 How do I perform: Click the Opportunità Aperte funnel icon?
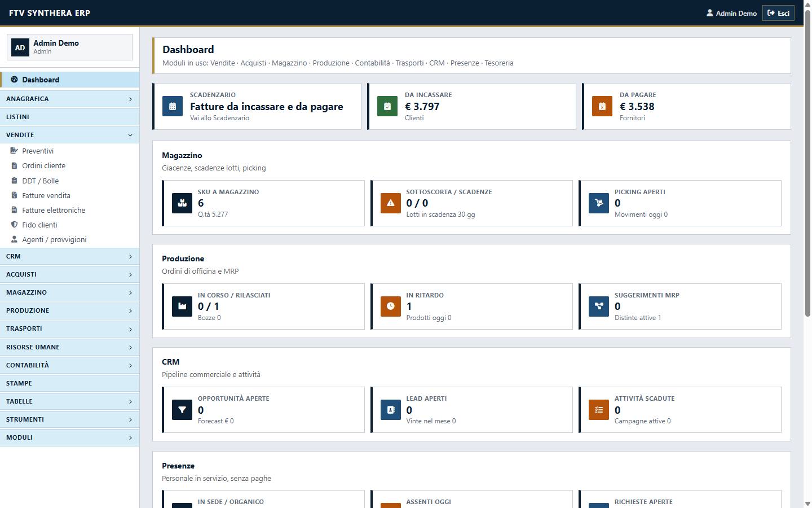[182, 410]
